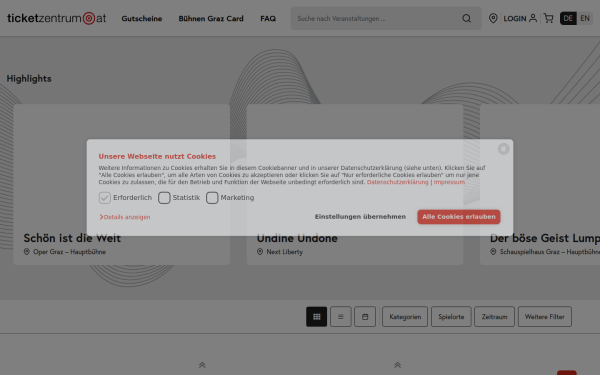Click Alle Cookies erlauben button
600x375 pixels.
pyautogui.click(x=459, y=217)
